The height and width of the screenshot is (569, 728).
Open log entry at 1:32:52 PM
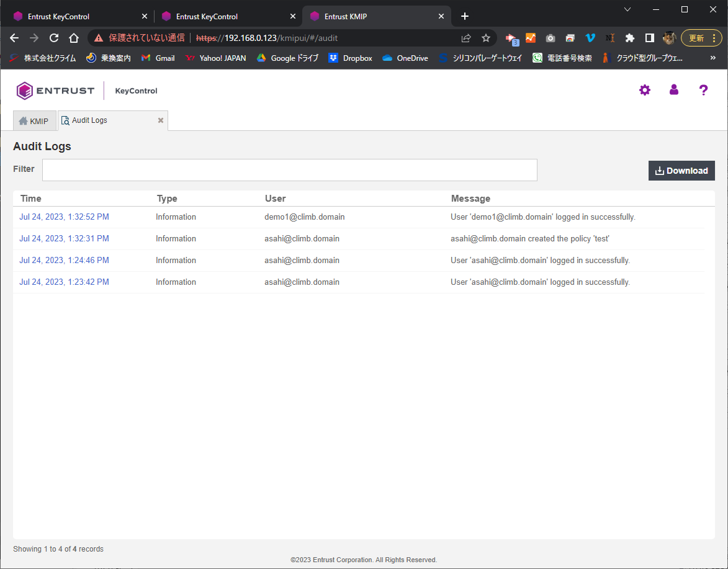click(64, 217)
